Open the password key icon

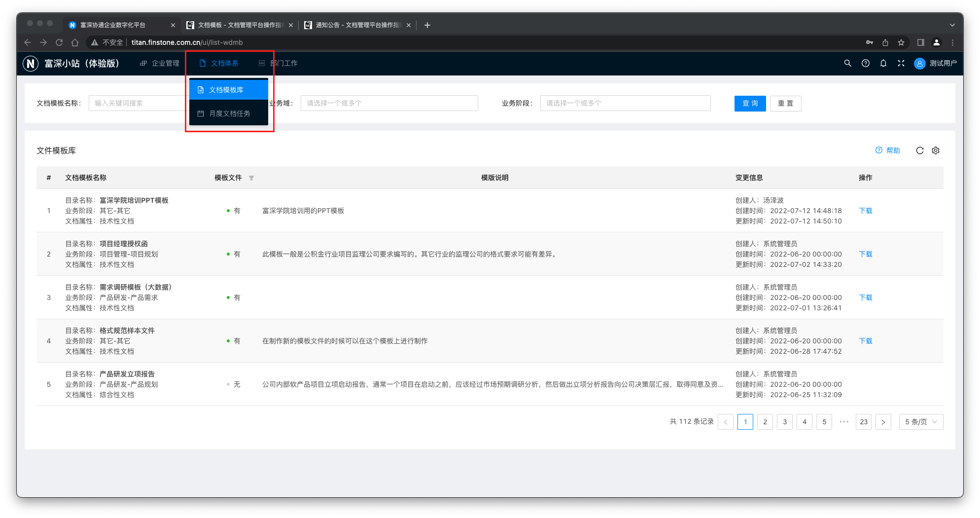[870, 42]
